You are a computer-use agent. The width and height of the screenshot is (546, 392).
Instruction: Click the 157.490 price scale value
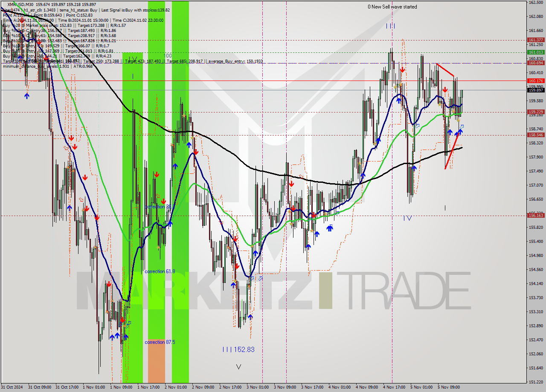click(536, 171)
